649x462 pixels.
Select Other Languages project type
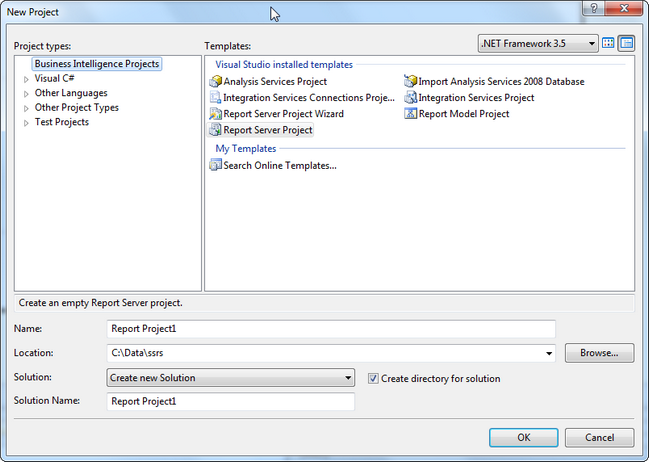click(x=71, y=93)
